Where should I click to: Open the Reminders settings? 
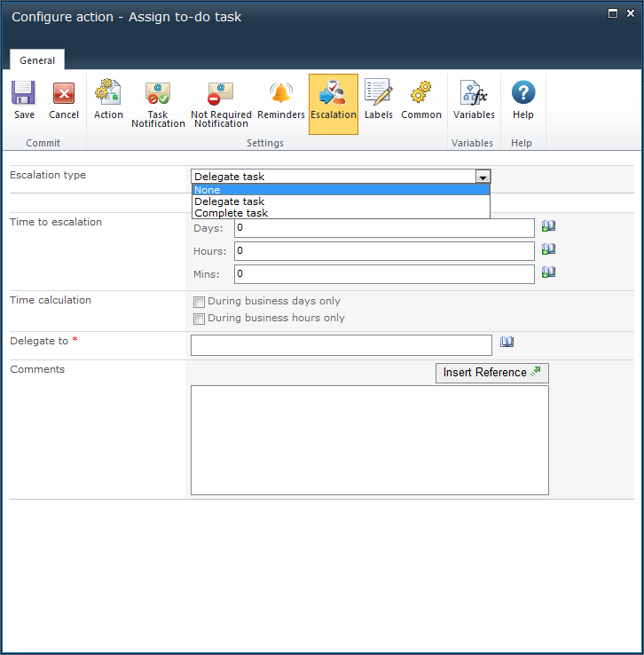click(x=281, y=100)
